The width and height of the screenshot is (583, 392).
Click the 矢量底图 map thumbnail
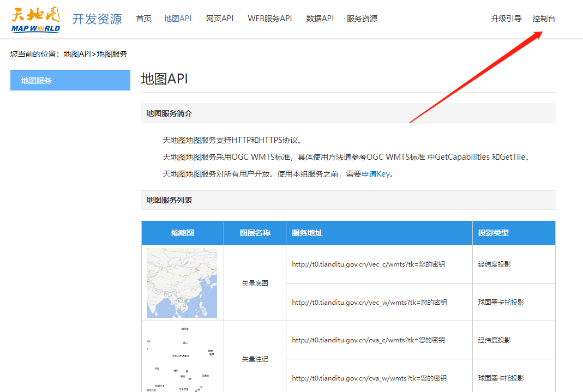pos(182,283)
